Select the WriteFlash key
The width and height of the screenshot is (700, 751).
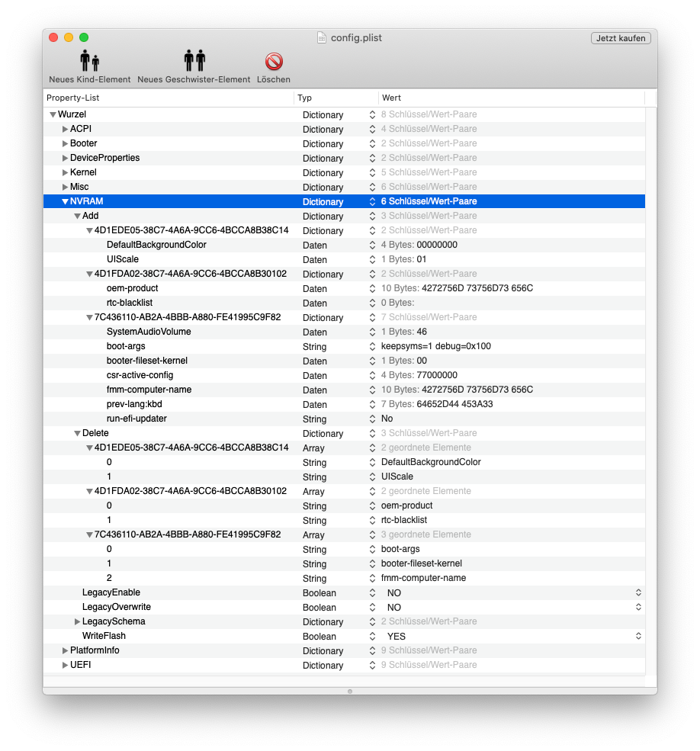pyautogui.click(x=104, y=636)
